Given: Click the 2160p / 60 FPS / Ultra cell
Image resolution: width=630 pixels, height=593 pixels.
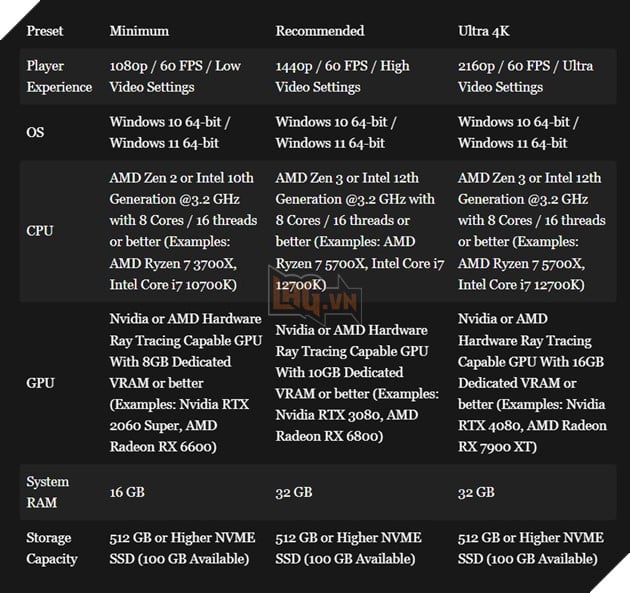Looking at the screenshot, I should point(525,77).
